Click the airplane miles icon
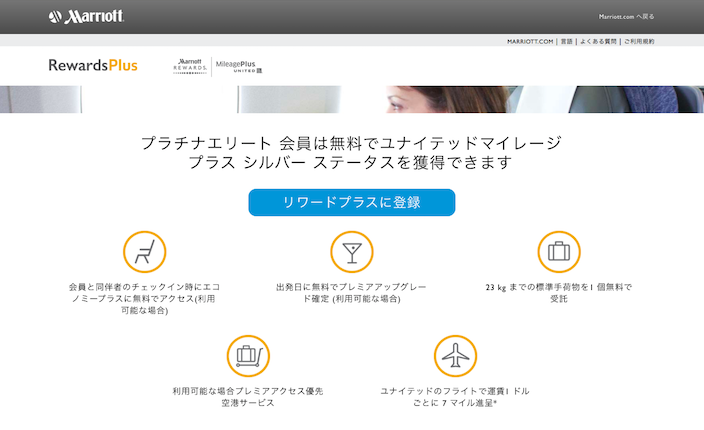 (x=455, y=356)
